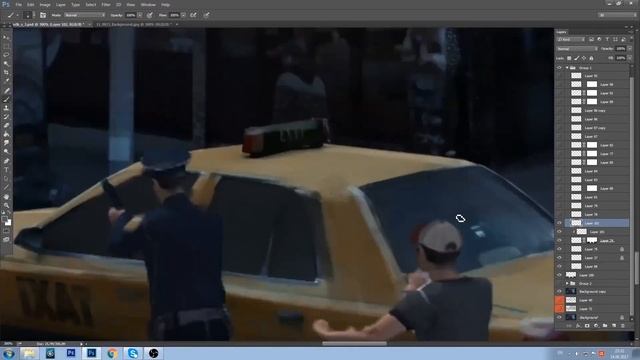Select the Layer 101 row
Image resolution: width=640 pixels, height=360 pixels.
[x=596, y=231]
